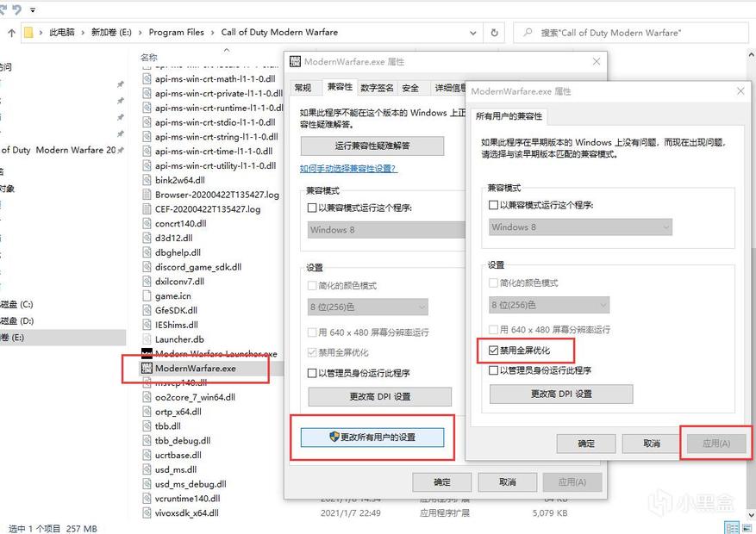Viewport: 756px width, 534px height.
Task: Open the address bar history dropdown
Action: pyautogui.click(x=472, y=33)
